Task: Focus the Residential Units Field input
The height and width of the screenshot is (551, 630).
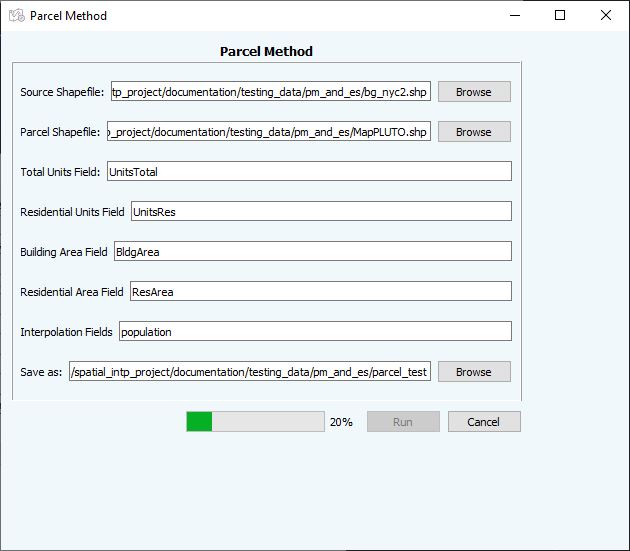Action: [321, 211]
